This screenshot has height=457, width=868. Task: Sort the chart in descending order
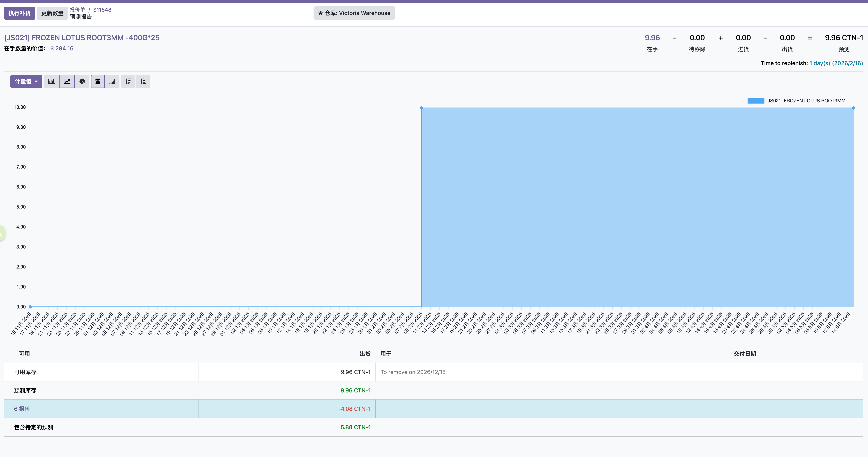(128, 82)
